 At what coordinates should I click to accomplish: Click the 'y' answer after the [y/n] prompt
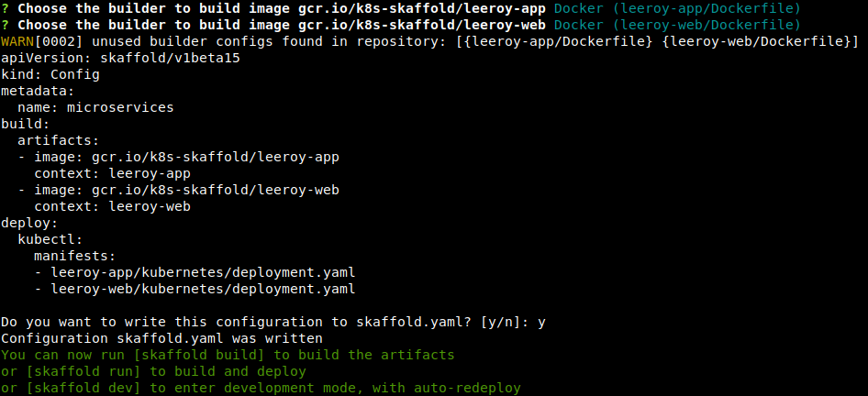coord(541,322)
